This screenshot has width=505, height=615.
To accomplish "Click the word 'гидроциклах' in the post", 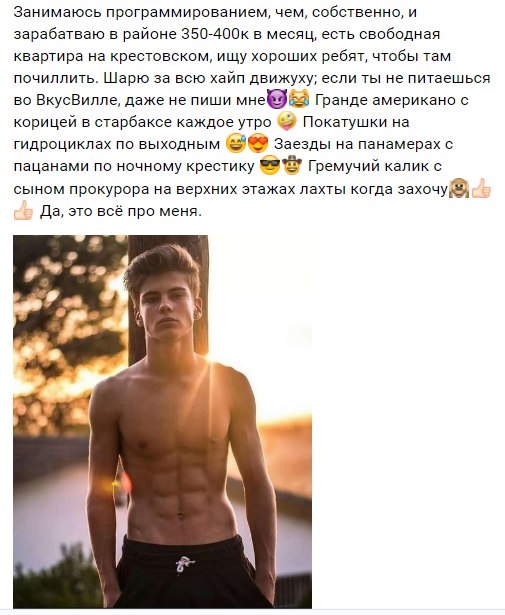I will pos(62,145).
